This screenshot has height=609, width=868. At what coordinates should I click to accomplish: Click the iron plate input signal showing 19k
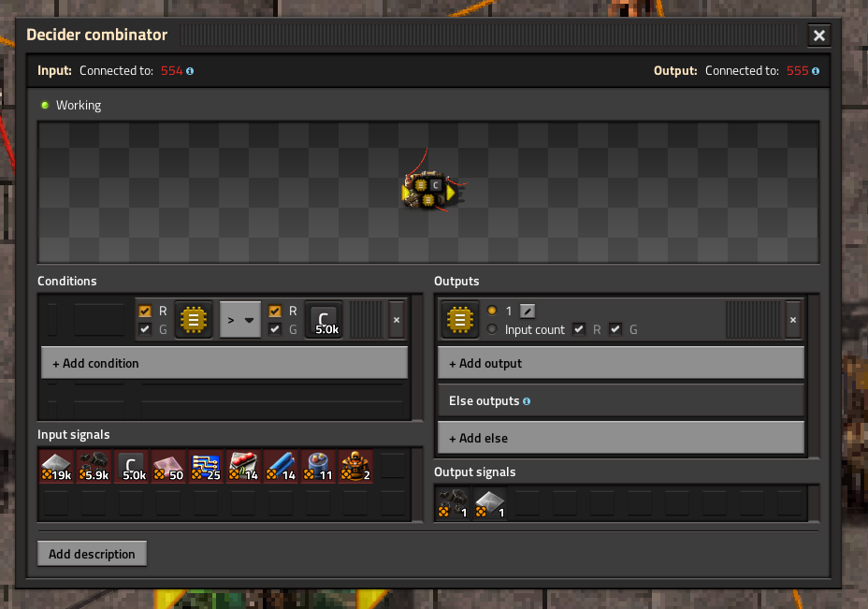[56, 466]
